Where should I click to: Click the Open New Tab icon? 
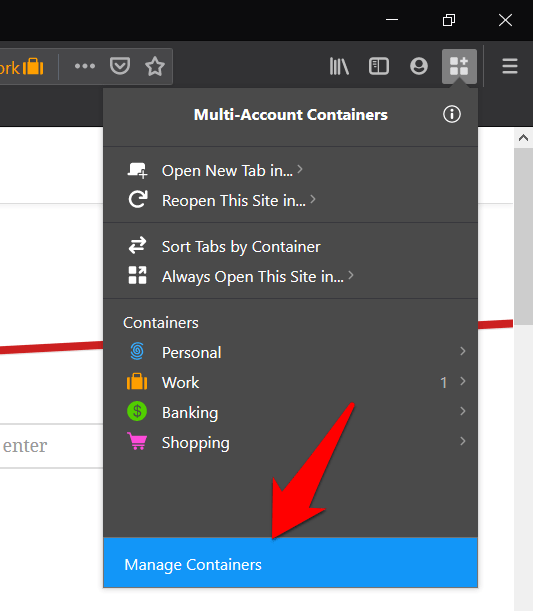click(137, 171)
